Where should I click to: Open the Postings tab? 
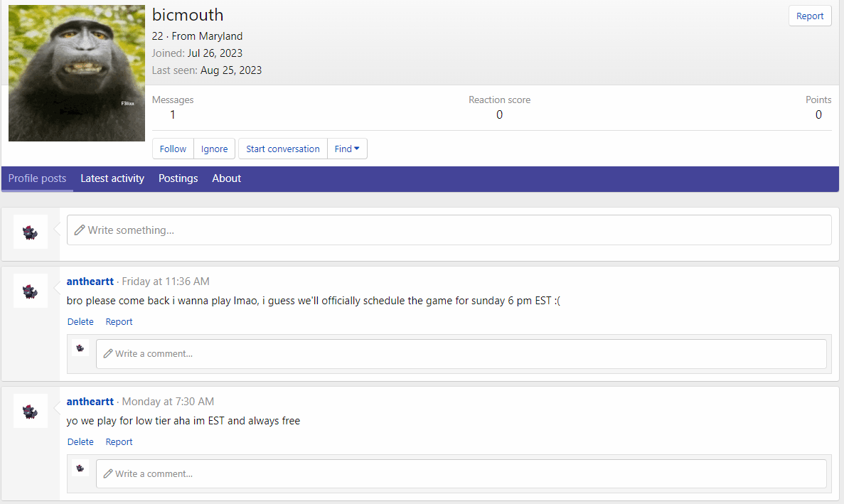pos(178,178)
